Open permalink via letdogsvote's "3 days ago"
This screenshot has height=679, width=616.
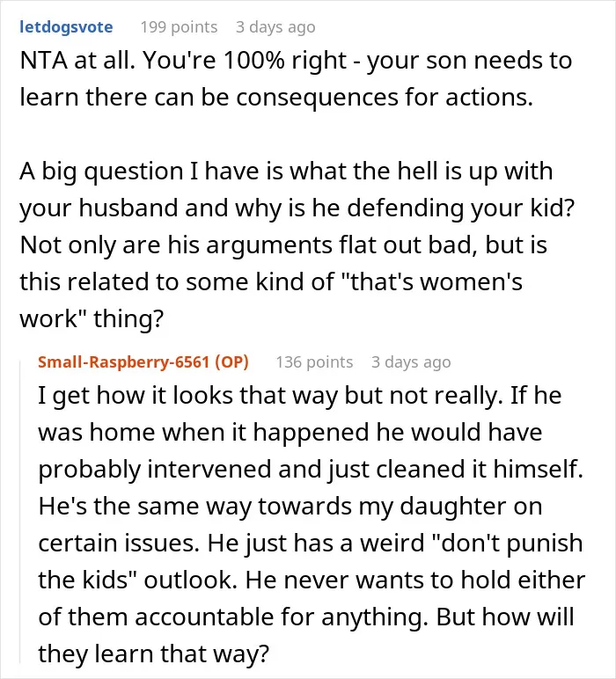pos(275,27)
